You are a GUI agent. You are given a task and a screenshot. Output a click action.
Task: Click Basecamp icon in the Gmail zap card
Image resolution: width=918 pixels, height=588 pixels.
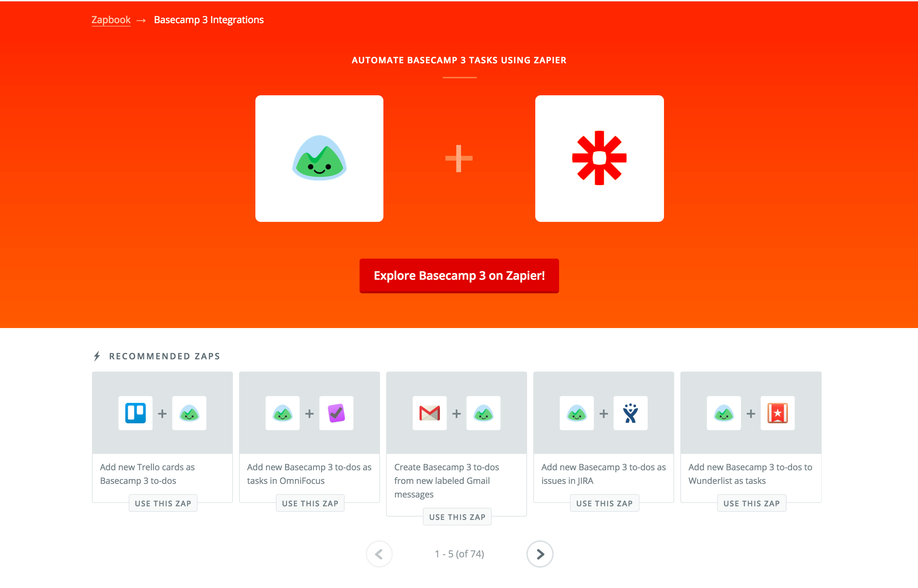(483, 413)
